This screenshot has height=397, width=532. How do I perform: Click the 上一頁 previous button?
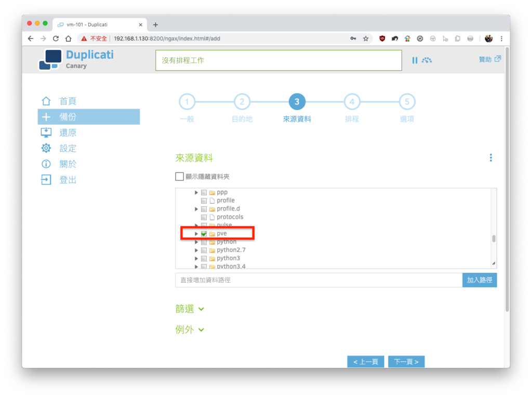tap(365, 362)
